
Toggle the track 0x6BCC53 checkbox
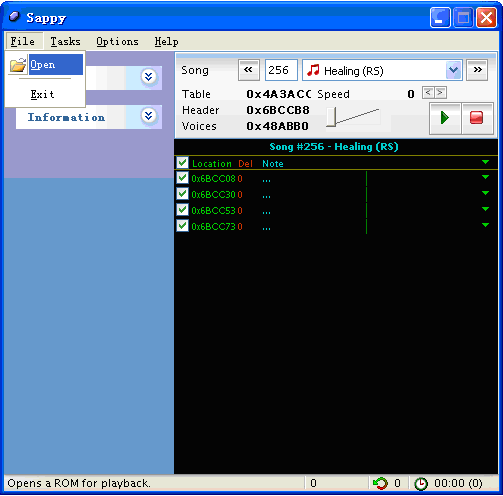(182, 210)
